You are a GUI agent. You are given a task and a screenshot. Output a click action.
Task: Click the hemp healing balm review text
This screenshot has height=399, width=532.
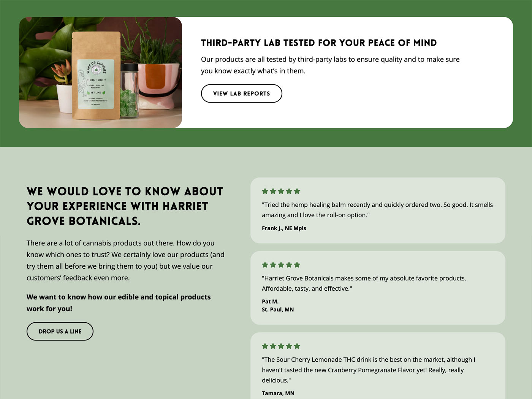(377, 210)
